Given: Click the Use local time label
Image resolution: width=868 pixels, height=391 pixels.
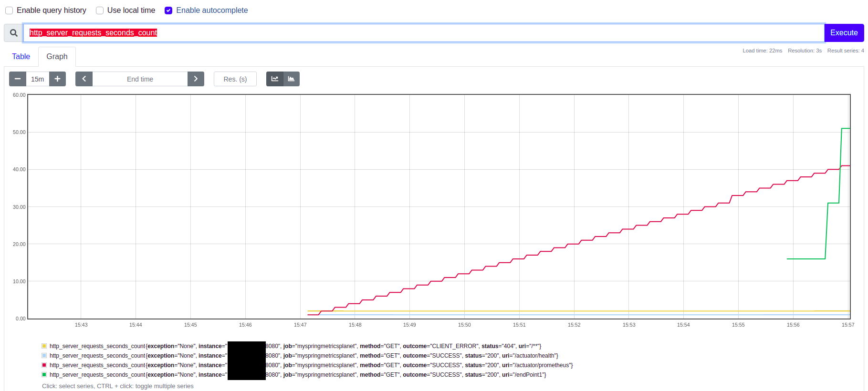Looking at the screenshot, I should (131, 10).
